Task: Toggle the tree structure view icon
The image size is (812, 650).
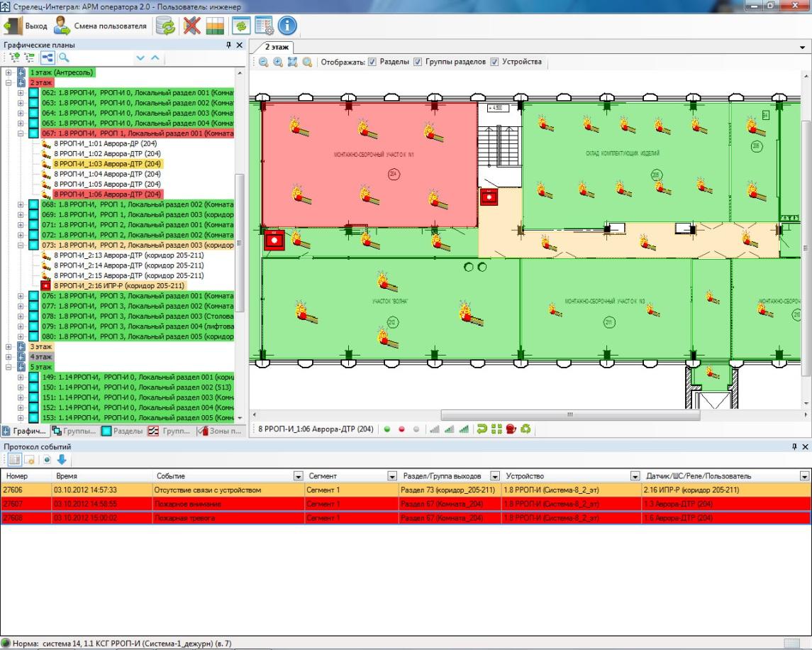Action: click(x=47, y=57)
